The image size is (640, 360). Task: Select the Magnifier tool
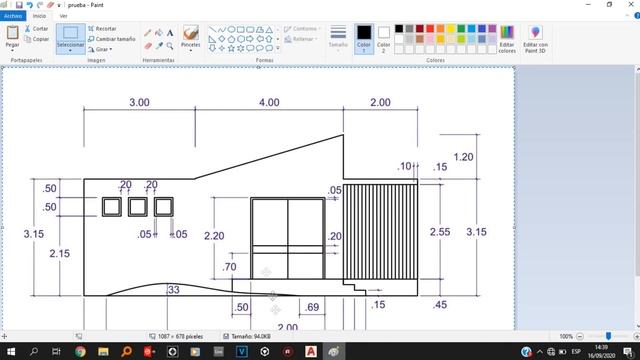click(x=170, y=46)
